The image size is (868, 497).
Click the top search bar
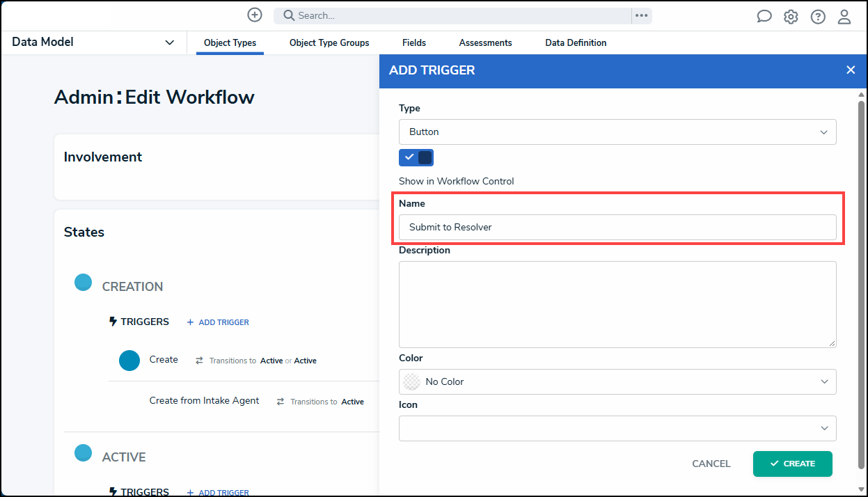[x=452, y=15]
